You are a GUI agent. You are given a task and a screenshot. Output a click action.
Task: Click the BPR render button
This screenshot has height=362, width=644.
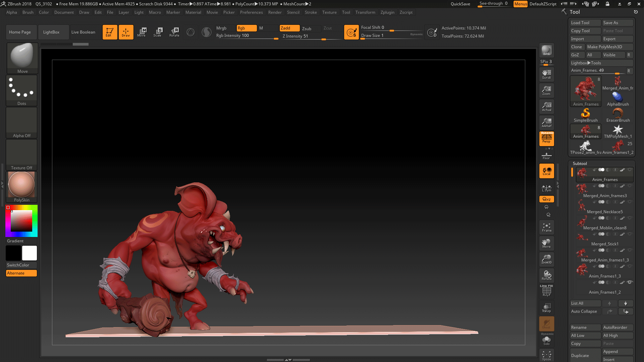click(x=546, y=50)
